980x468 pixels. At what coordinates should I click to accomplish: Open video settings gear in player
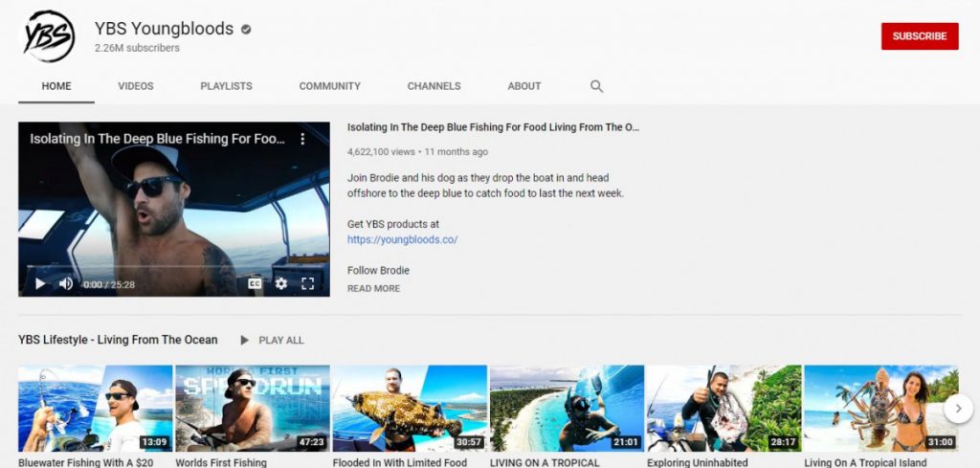click(x=281, y=283)
